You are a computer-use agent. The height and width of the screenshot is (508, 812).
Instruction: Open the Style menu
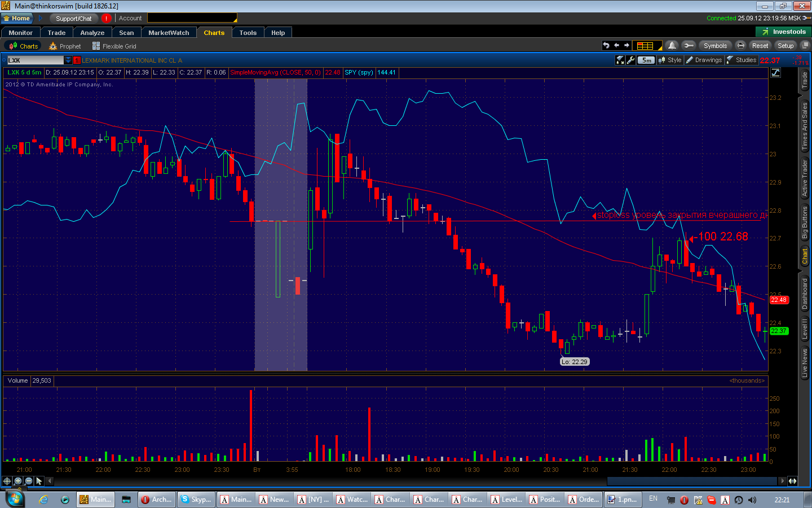click(670, 60)
